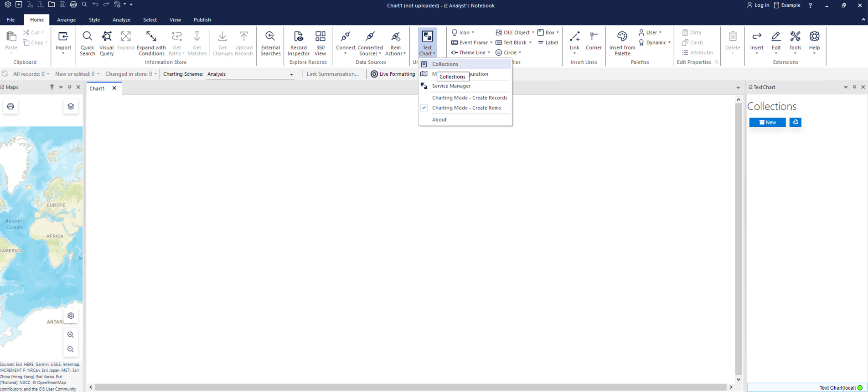Zoom out on the map

pos(71,349)
